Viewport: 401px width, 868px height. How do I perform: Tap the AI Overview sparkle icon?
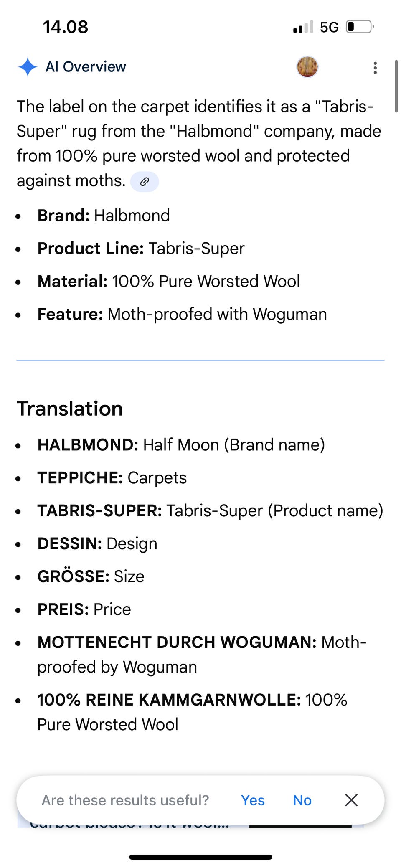tap(28, 67)
